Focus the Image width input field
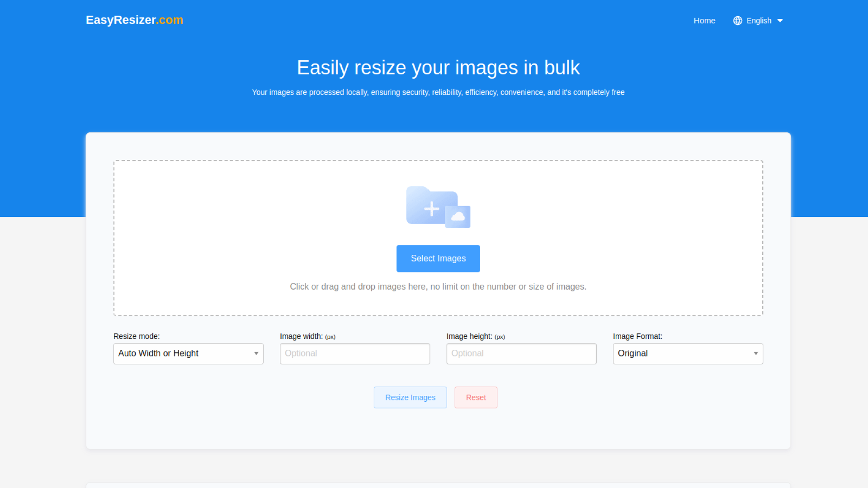This screenshot has height=488, width=868. (354, 353)
